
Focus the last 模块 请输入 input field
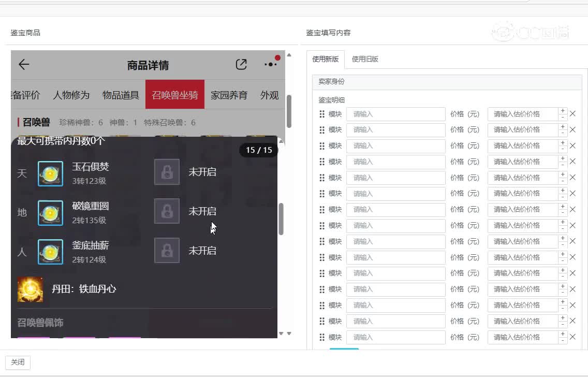[395, 337]
